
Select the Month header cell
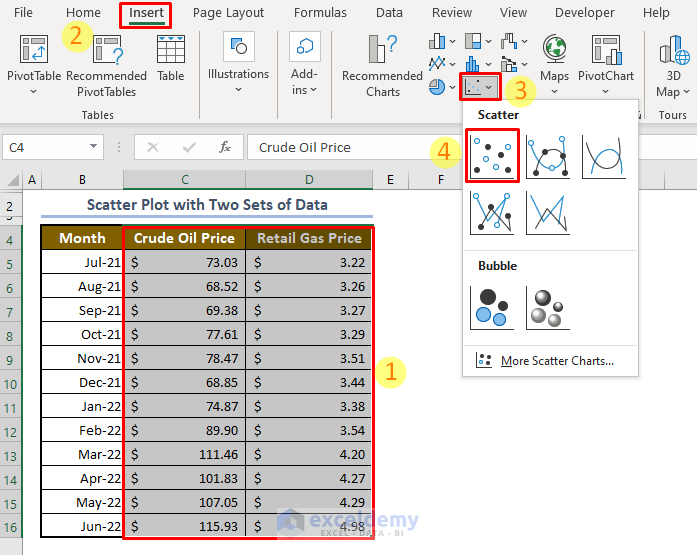82,238
